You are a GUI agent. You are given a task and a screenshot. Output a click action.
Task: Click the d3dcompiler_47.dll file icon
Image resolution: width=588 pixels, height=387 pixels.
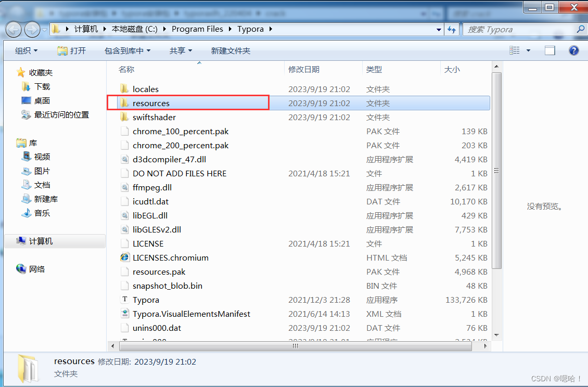tap(124, 159)
